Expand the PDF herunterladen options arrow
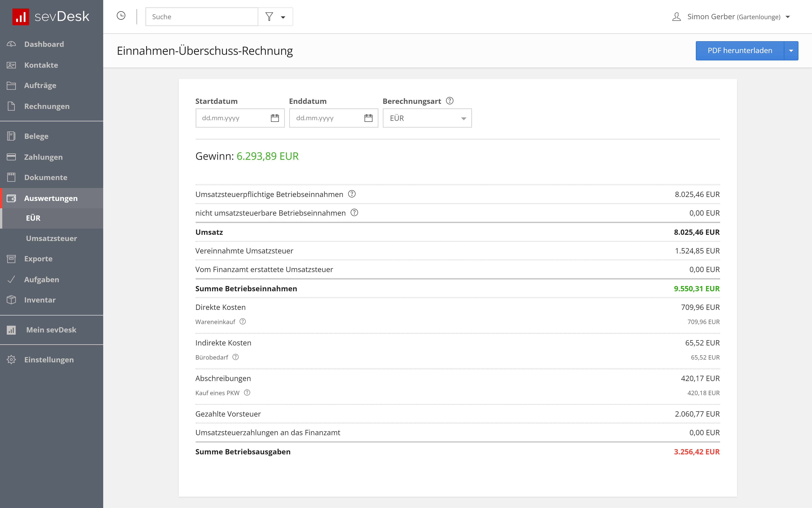The image size is (812, 508). pyautogui.click(x=791, y=51)
